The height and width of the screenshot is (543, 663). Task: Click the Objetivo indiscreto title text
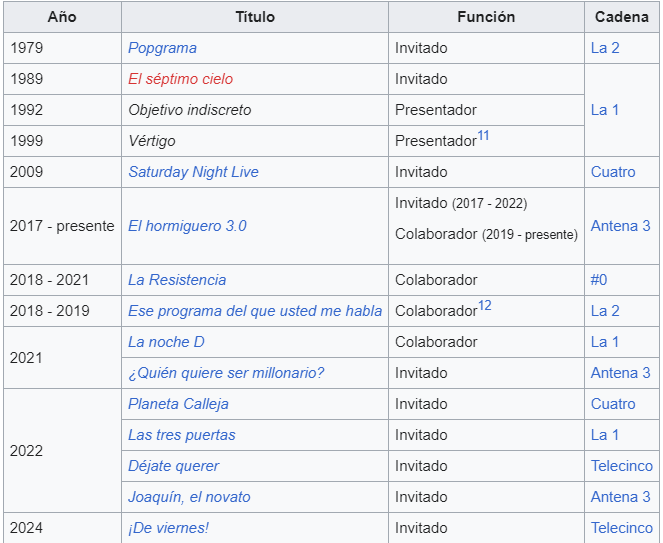(x=189, y=110)
